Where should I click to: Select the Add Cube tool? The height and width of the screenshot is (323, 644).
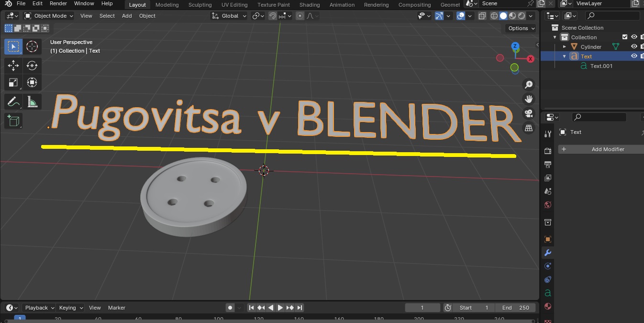pyautogui.click(x=13, y=121)
